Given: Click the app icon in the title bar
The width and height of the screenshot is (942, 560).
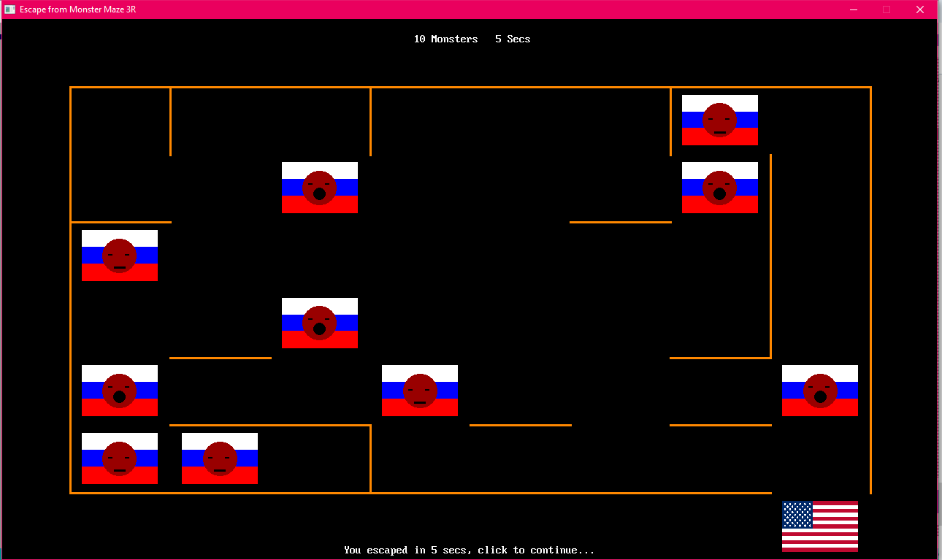Looking at the screenshot, I should tap(10, 9).
